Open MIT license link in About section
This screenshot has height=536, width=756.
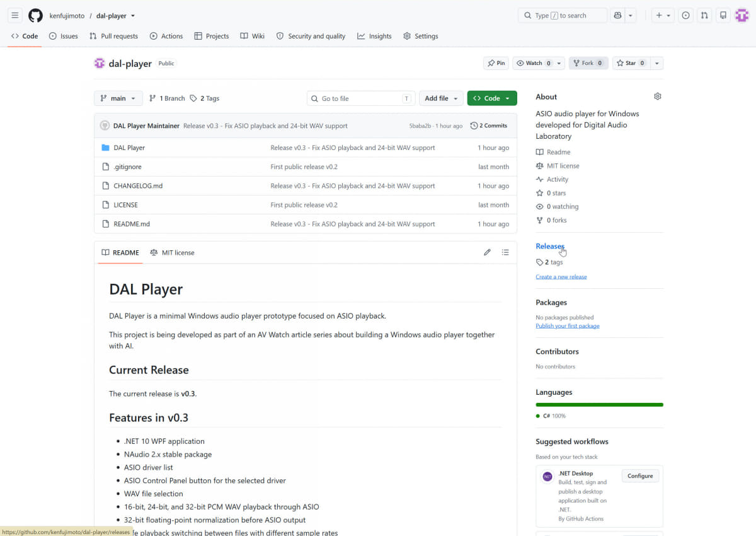(558, 166)
